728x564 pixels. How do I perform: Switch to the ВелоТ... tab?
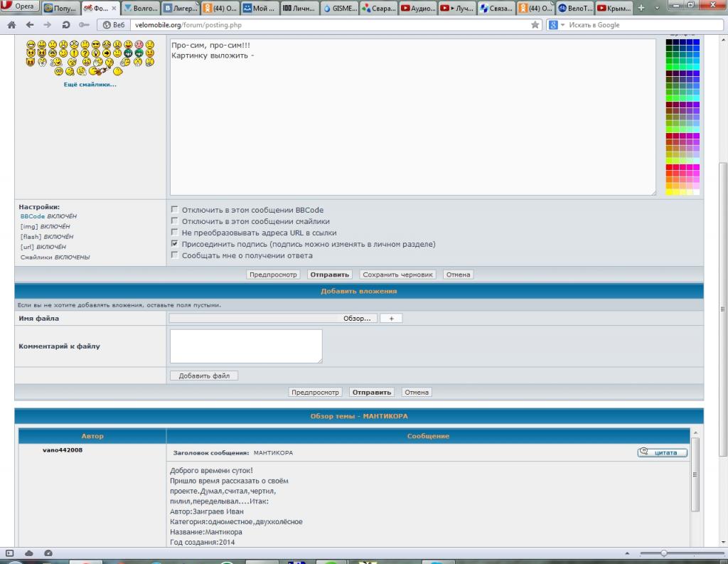[x=576, y=8]
